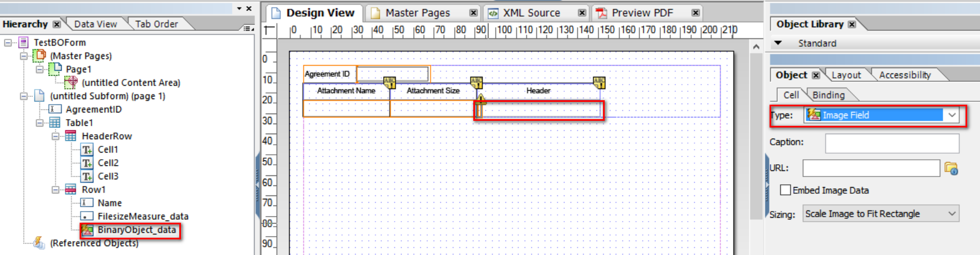980x255 pixels.
Task: Switch to the Tab Order tab
Action: point(156,24)
